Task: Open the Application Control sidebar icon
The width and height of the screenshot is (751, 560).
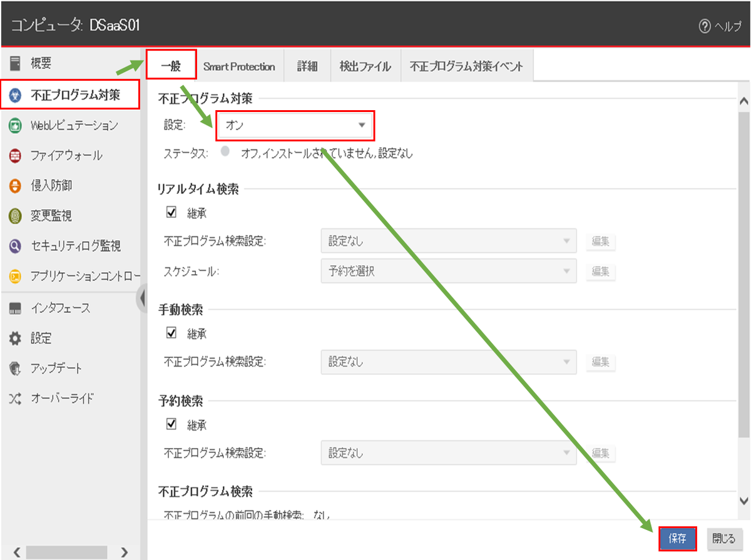Action: (x=16, y=276)
